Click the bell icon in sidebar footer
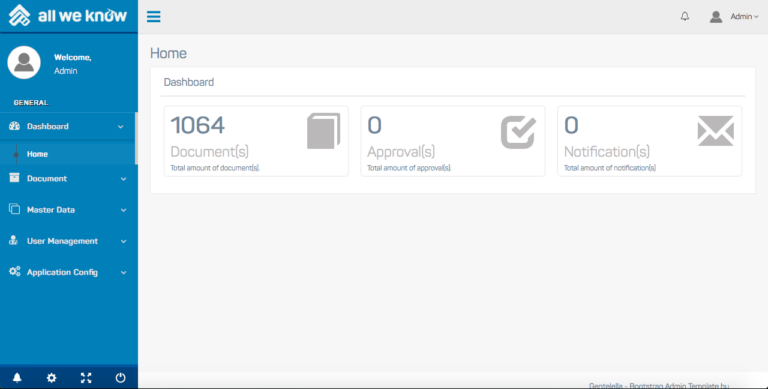 point(17,378)
